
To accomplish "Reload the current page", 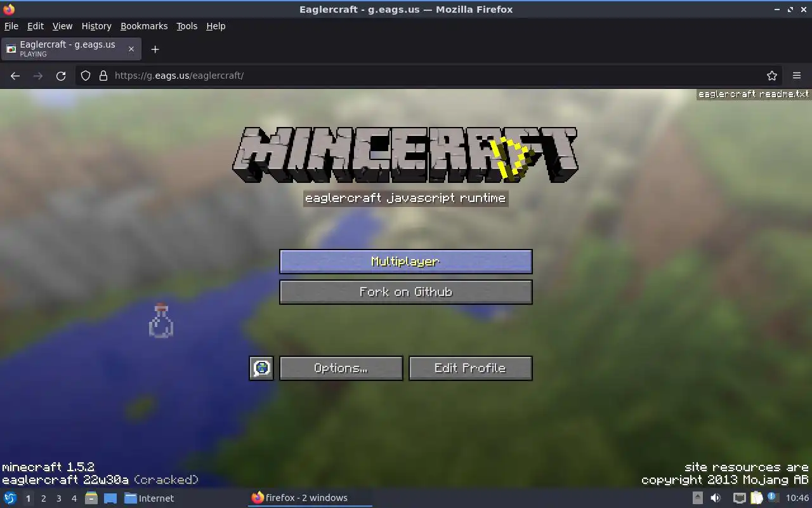I will pos(61,76).
